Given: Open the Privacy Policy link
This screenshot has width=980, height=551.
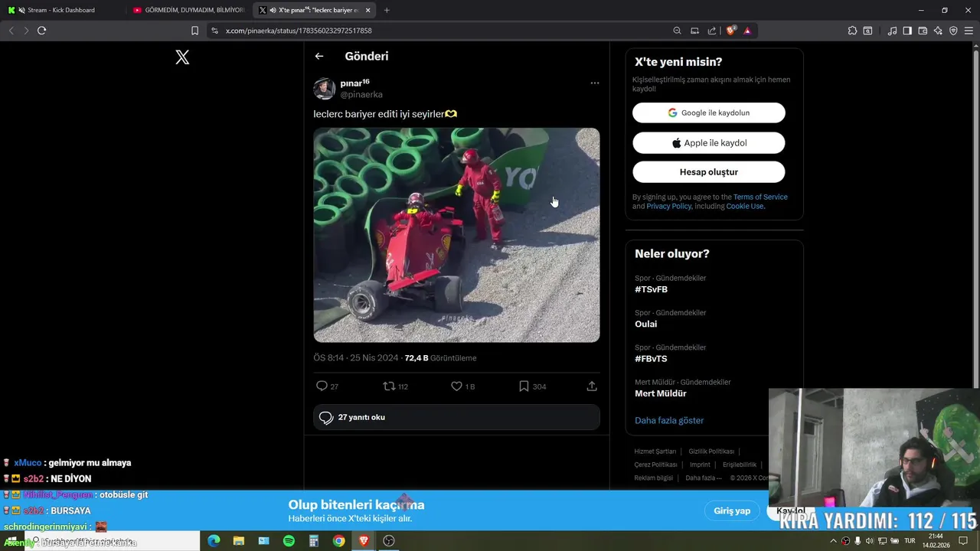Looking at the screenshot, I should pyautogui.click(x=668, y=207).
